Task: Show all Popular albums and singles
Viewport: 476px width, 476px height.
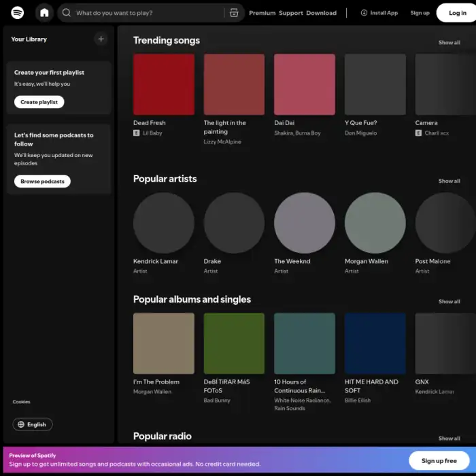Action: (x=449, y=301)
